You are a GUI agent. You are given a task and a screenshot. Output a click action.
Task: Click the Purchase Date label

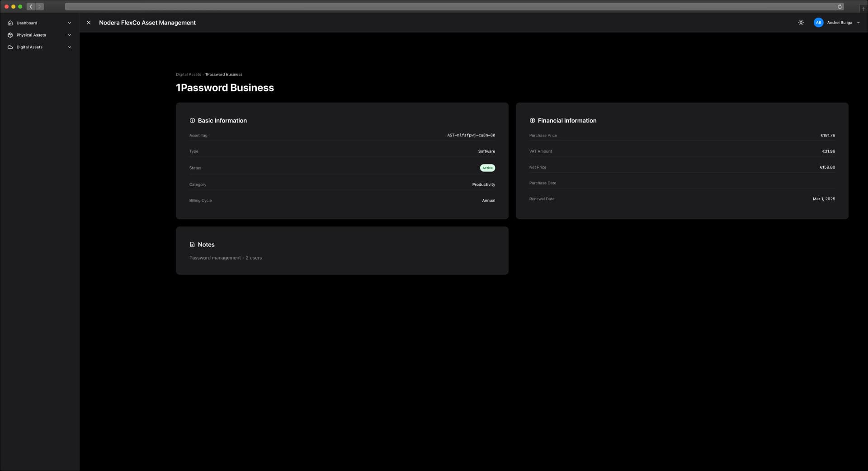pyautogui.click(x=542, y=183)
